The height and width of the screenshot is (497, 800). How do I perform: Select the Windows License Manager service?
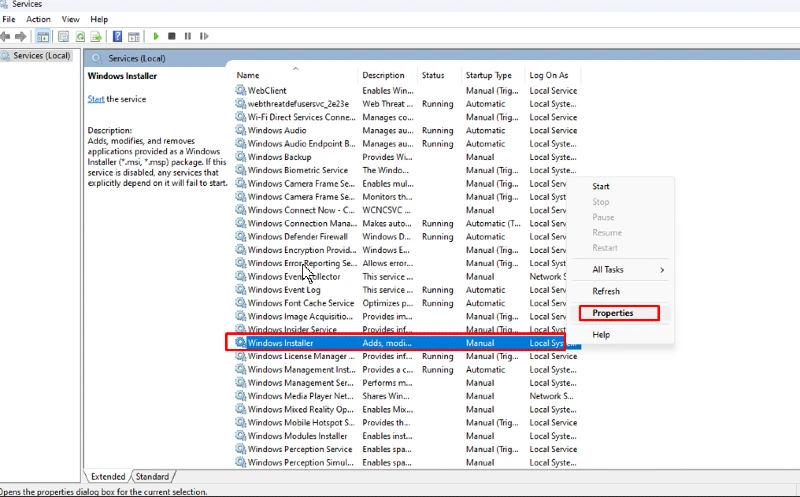pos(407,356)
